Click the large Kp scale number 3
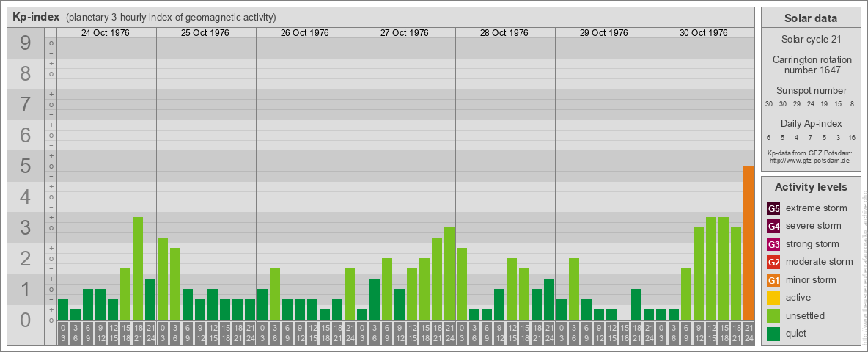 26,227
